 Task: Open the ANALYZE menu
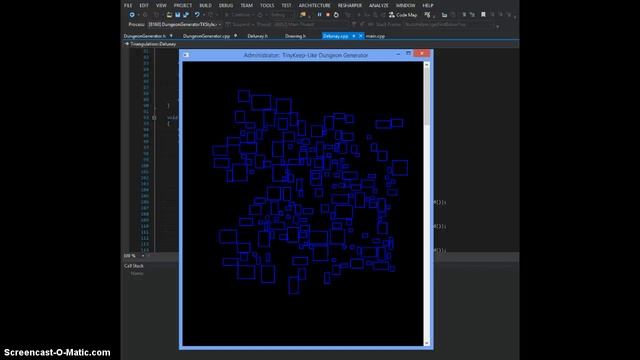pyautogui.click(x=379, y=5)
